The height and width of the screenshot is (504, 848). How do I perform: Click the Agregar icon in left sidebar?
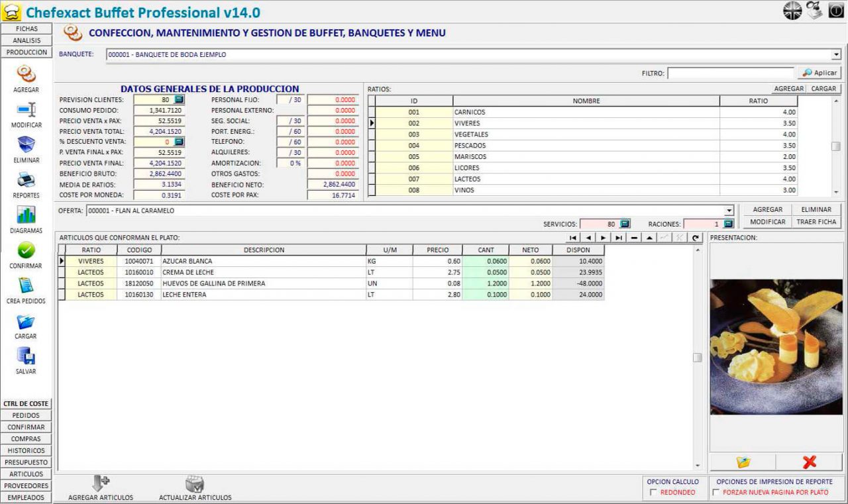coord(26,74)
